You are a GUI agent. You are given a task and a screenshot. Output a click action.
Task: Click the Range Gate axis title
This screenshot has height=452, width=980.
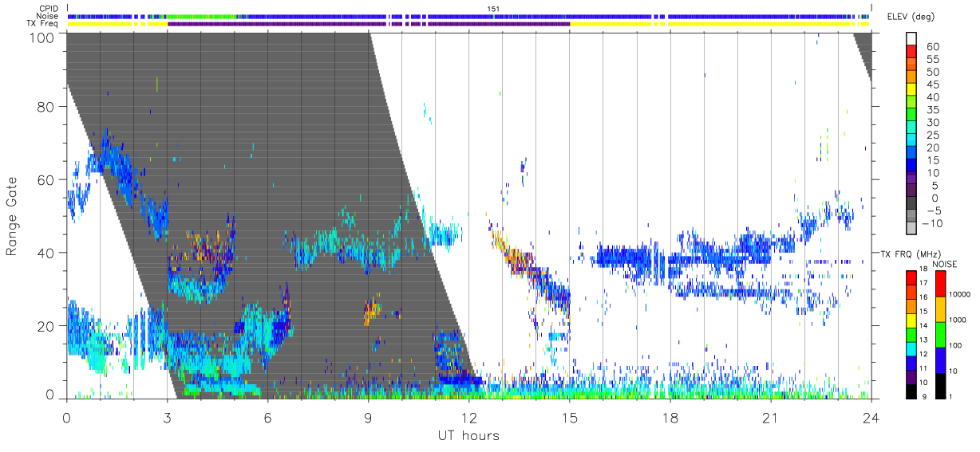13,216
